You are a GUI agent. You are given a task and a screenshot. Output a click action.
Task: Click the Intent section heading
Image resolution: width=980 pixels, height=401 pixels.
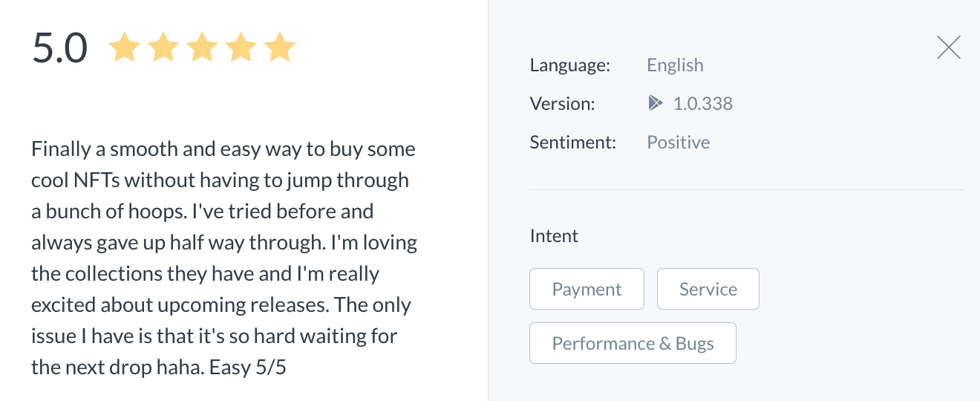click(x=554, y=236)
